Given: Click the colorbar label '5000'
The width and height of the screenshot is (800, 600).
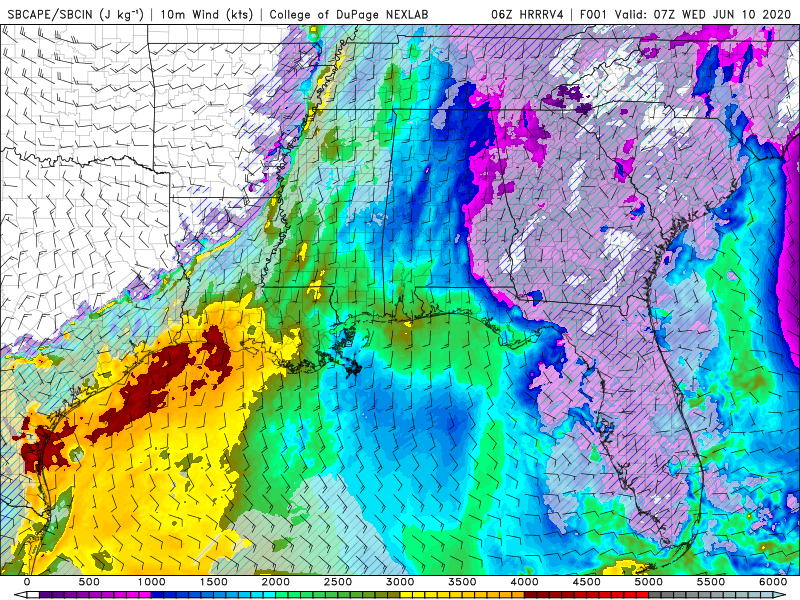Looking at the screenshot, I should coord(649,582).
